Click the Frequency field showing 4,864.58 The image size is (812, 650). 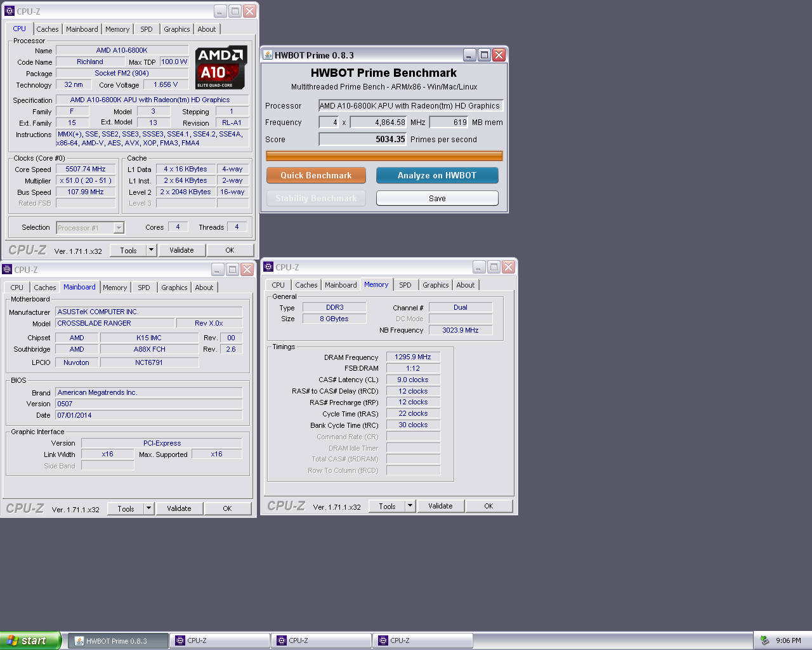pos(379,123)
